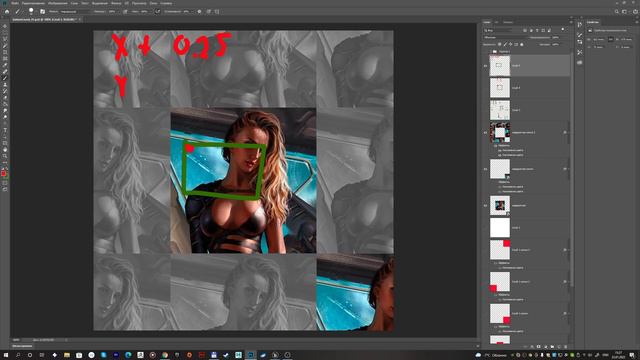
Task: Open the Layers panel flyout menu
Action: coord(571,22)
